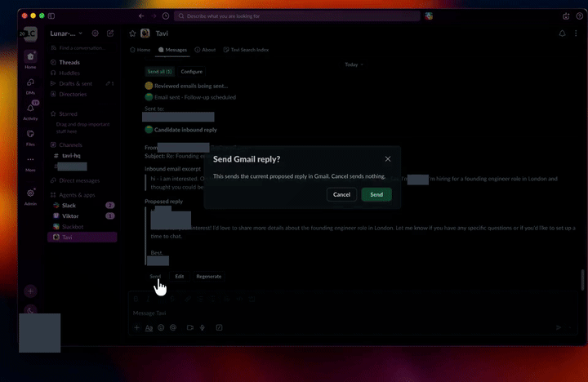The image size is (588, 382).
Task: Open the Slackbot conversation
Action: (82, 227)
